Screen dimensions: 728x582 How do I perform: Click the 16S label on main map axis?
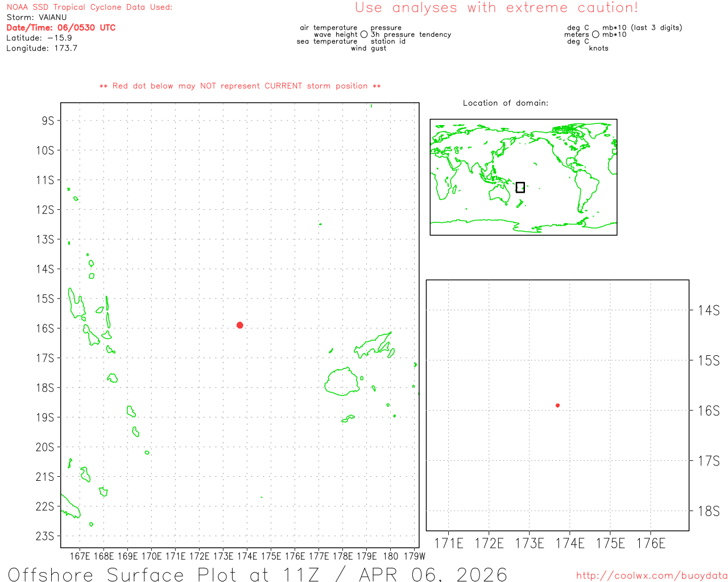click(x=45, y=329)
